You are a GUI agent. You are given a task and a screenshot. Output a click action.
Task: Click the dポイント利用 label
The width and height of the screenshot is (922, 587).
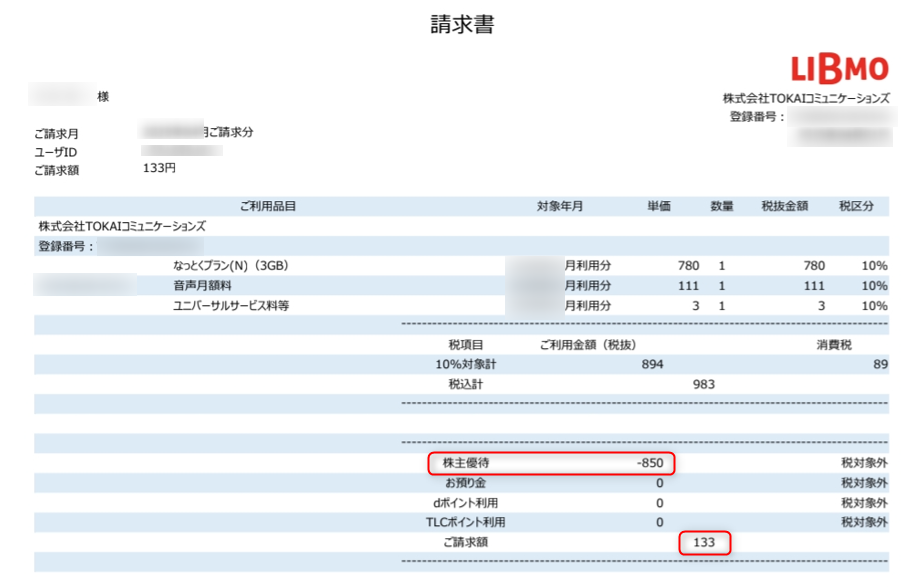(x=466, y=503)
